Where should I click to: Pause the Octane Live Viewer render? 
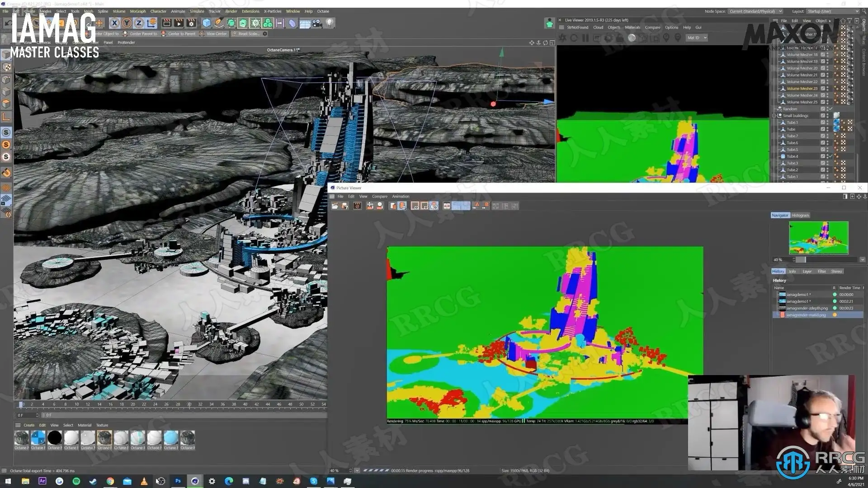[x=585, y=38]
